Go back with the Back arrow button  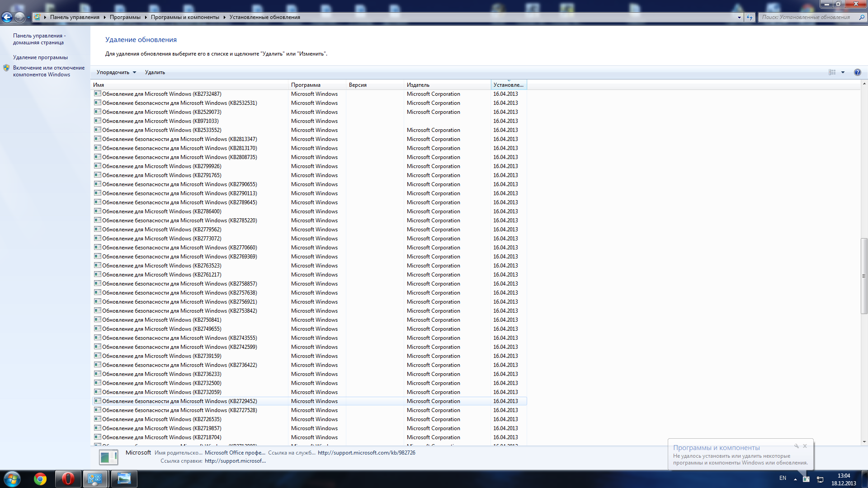tap(7, 17)
